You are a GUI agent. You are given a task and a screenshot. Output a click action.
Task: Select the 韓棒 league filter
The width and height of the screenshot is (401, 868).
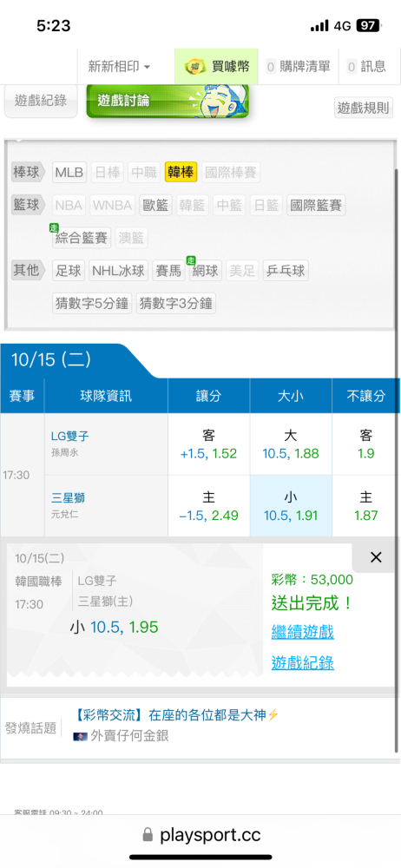(181, 173)
